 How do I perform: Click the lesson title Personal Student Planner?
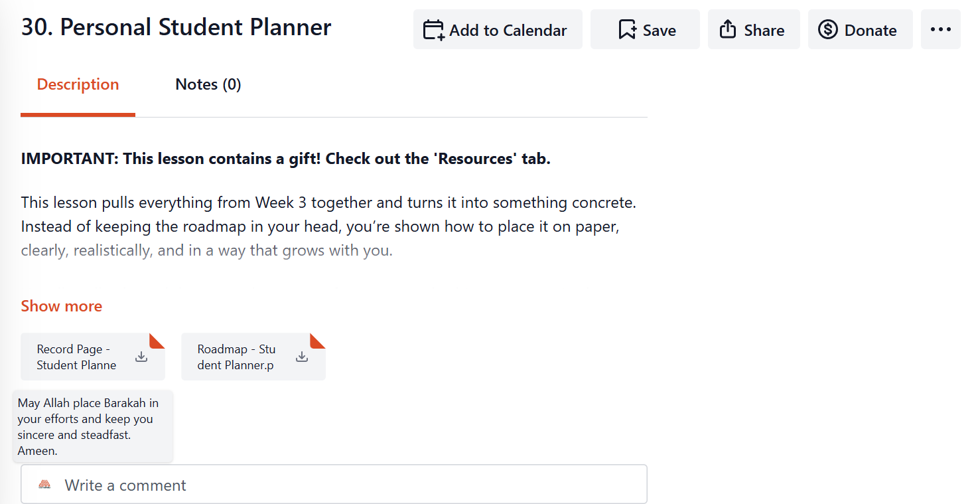pyautogui.click(x=176, y=27)
